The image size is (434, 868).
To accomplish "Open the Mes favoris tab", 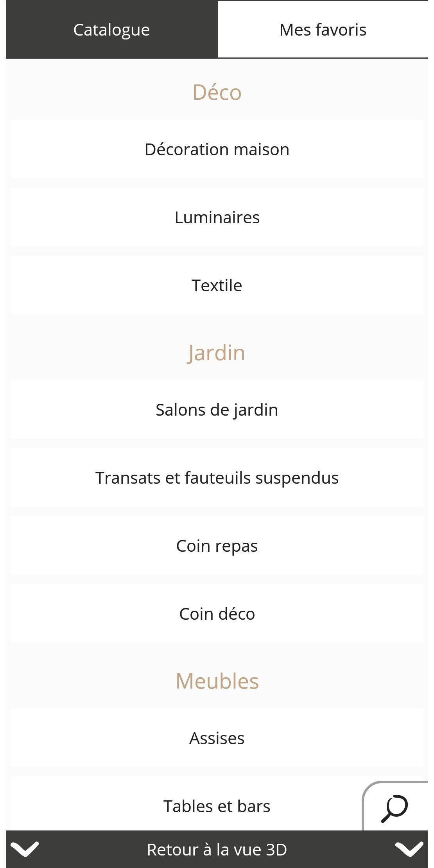I will click(323, 30).
